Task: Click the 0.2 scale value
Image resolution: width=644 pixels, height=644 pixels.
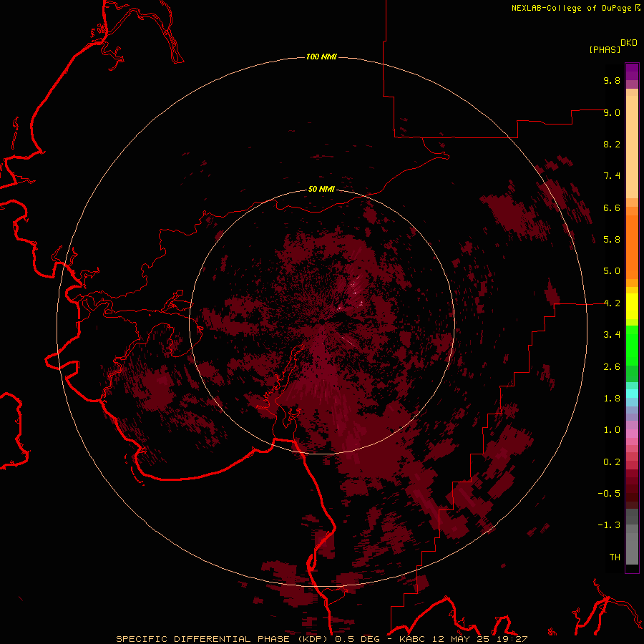Action: pyautogui.click(x=612, y=462)
